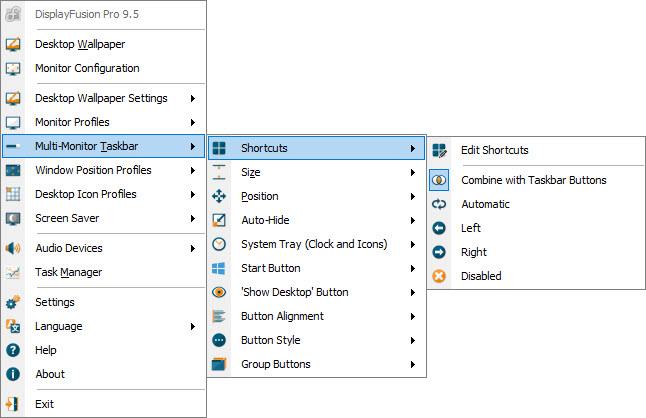
Task: Click the Task Manager chart icon
Action: (13, 272)
